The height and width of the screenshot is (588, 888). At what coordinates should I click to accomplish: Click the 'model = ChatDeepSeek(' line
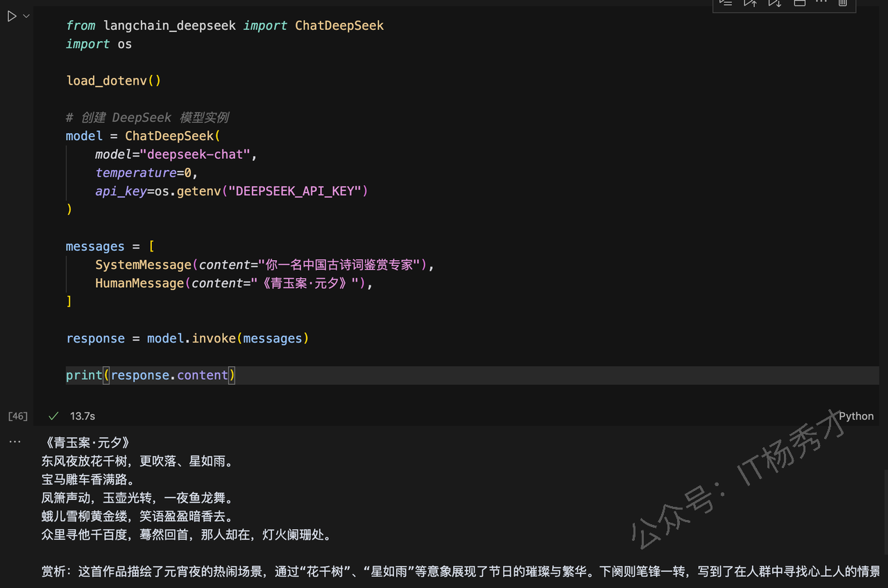point(143,136)
